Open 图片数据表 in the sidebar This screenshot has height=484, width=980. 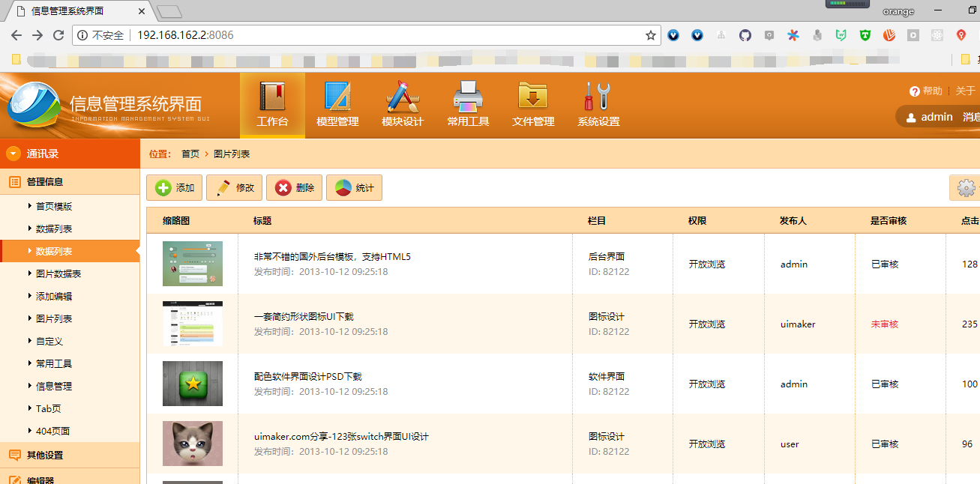(x=58, y=273)
